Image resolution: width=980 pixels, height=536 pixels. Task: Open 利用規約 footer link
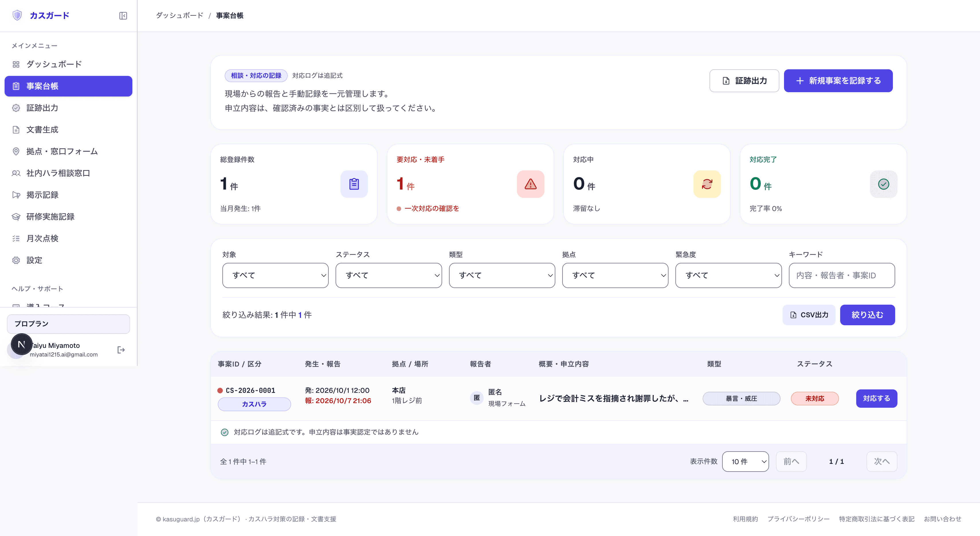[745, 519]
